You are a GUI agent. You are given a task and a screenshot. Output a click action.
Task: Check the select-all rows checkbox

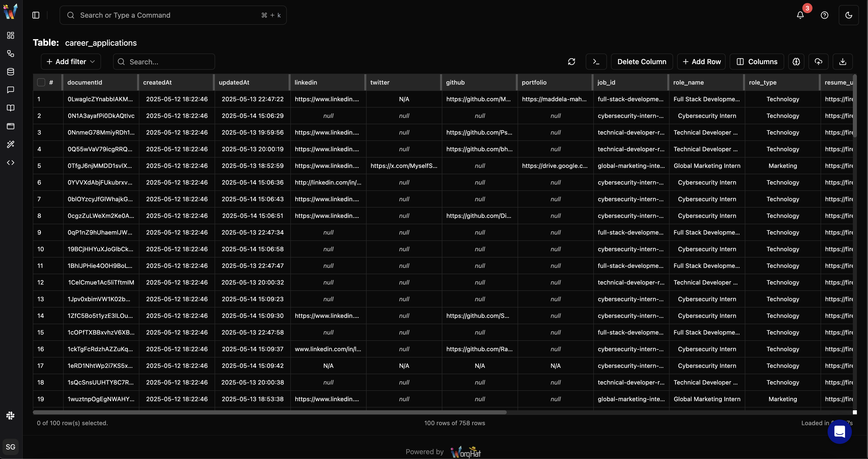click(x=41, y=82)
